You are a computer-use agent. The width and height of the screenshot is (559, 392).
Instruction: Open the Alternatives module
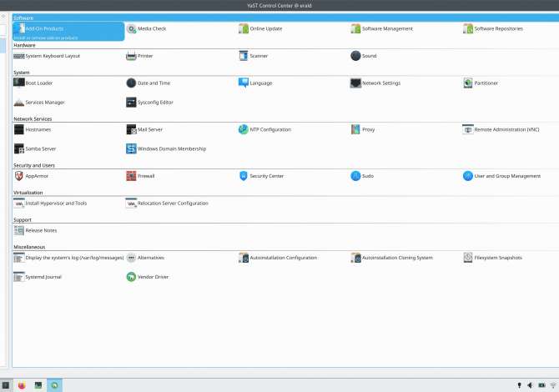145,258
